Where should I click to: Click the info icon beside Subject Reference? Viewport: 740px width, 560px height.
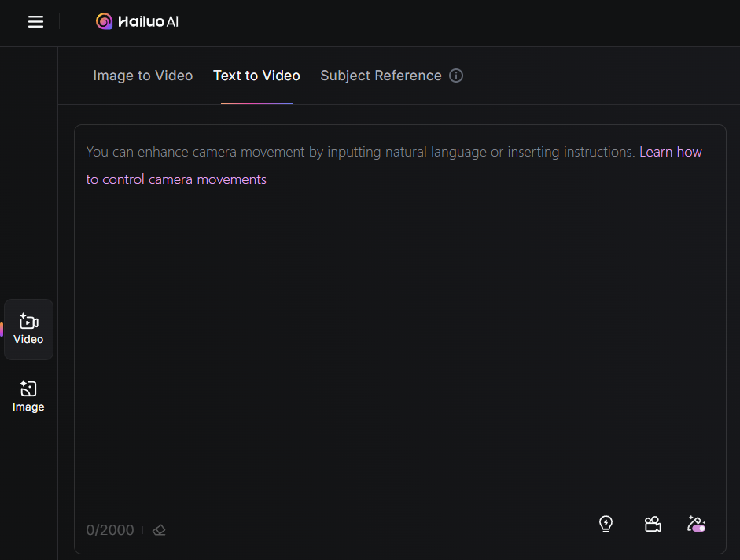click(456, 76)
